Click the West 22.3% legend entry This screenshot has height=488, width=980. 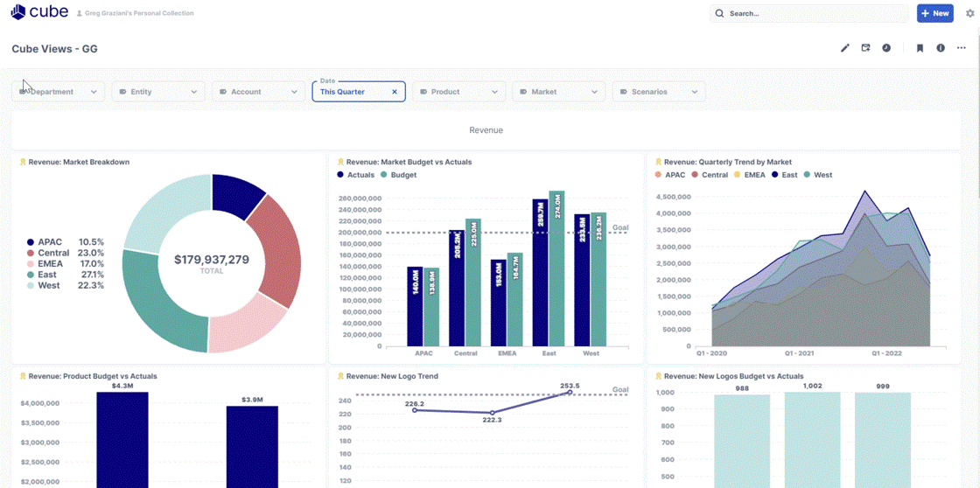click(x=65, y=286)
